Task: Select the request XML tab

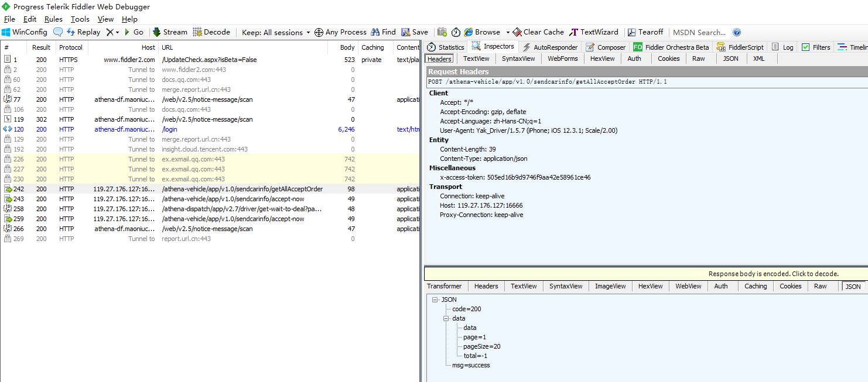Action: pyautogui.click(x=758, y=58)
